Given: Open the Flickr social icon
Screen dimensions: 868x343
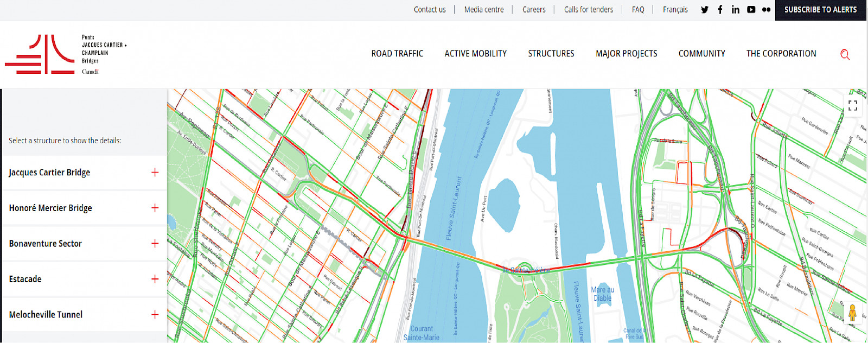Looking at the screenshot, I should point(766,9).
